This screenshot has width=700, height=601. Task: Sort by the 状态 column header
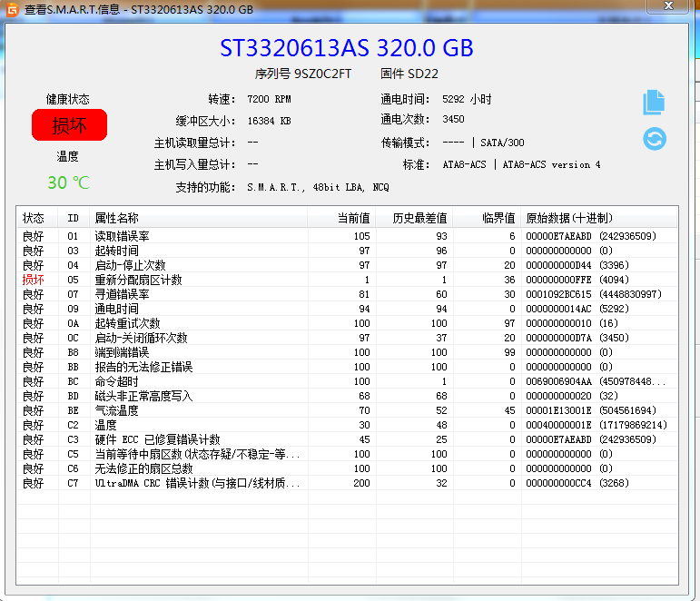pyautogui.click(x=34, y=218)
